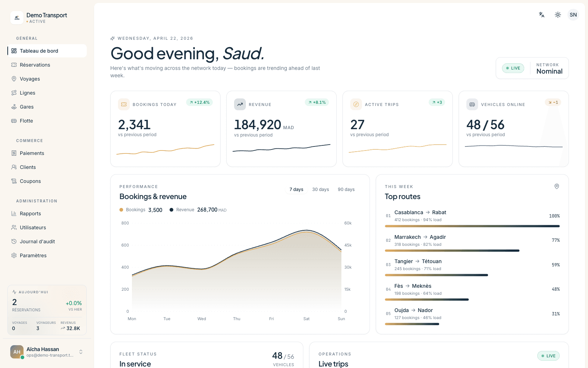Click the Voyages map pin icon

coord(14,79)
